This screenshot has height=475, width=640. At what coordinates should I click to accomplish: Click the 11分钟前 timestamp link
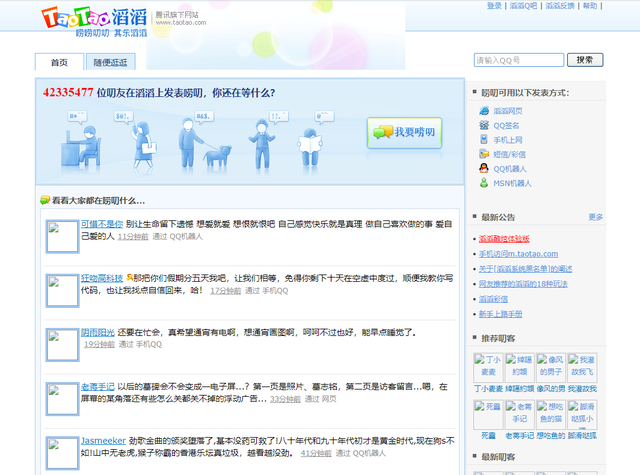click(133, 236)
